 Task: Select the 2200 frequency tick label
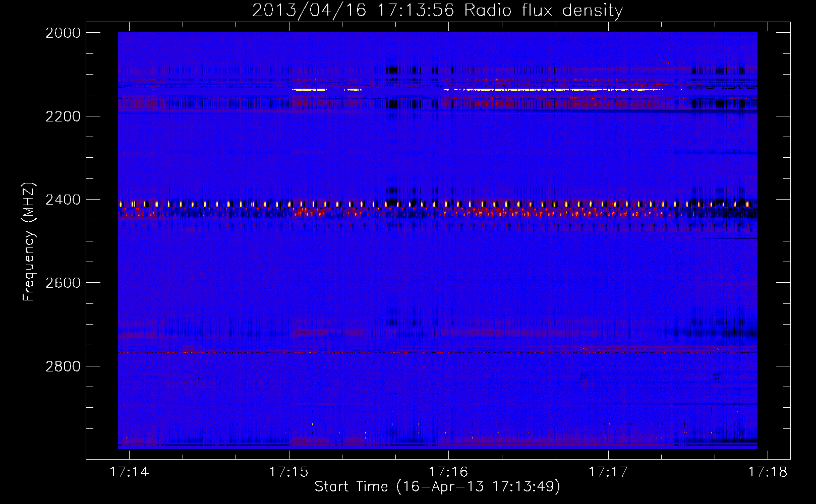coord(63,116)
